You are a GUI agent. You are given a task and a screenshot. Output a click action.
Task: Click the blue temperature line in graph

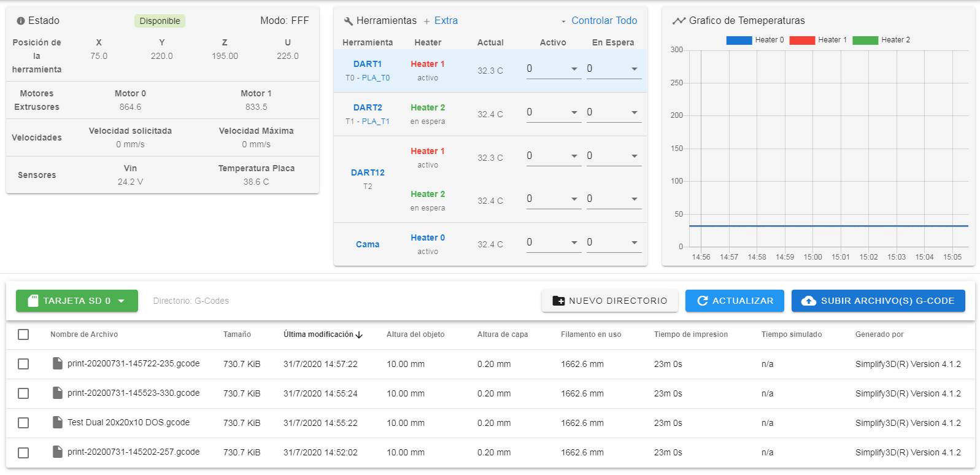click(x=828, y=226)
